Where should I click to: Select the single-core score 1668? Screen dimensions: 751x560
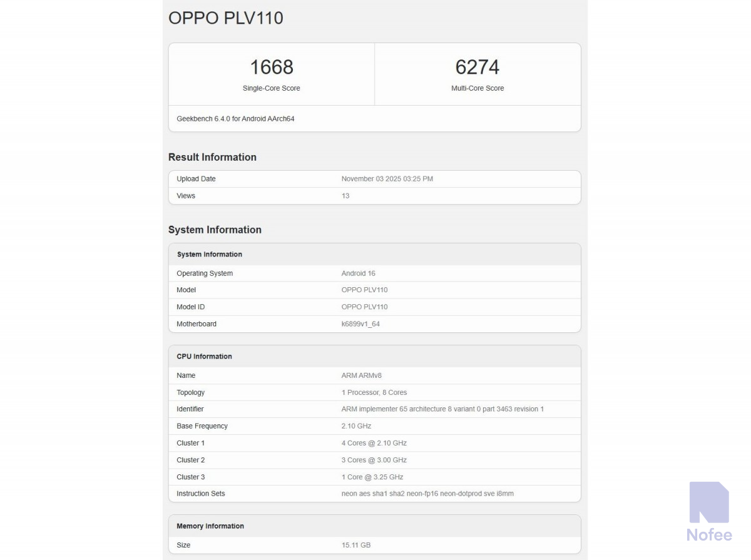[272, 67]
